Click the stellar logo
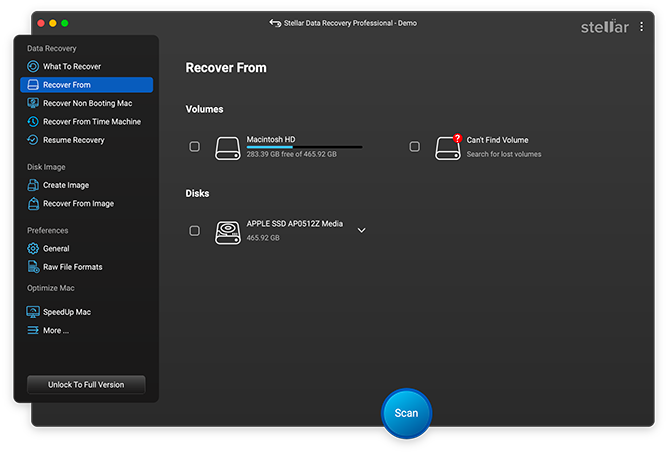Screen dimensions: 668x452 605,26
